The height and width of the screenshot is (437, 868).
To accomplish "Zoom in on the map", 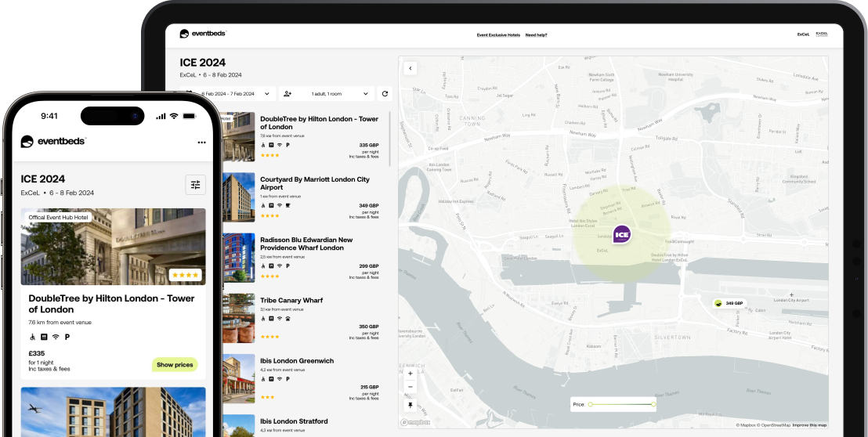I will pos(410,374).
